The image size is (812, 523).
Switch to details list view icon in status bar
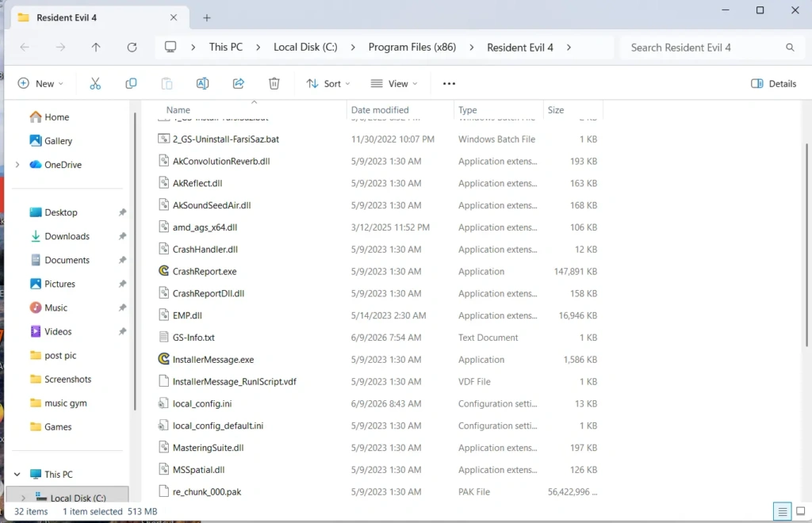pos(782,511)
